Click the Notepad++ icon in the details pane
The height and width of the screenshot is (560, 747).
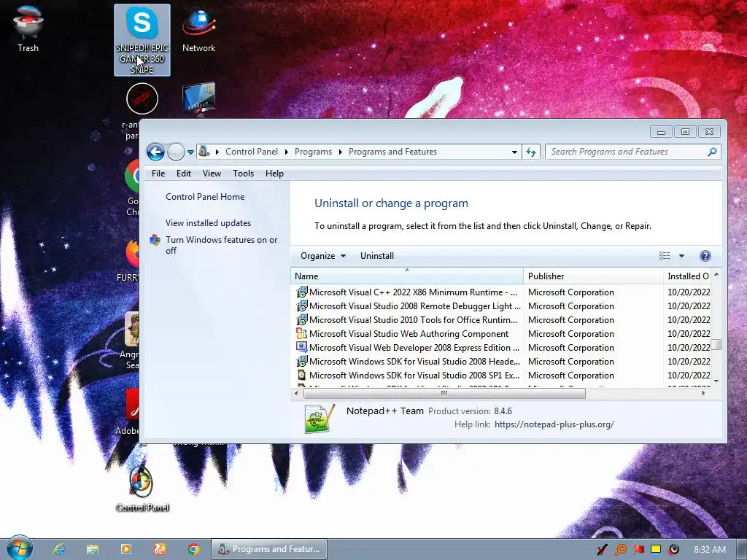[x=320, y=418]
